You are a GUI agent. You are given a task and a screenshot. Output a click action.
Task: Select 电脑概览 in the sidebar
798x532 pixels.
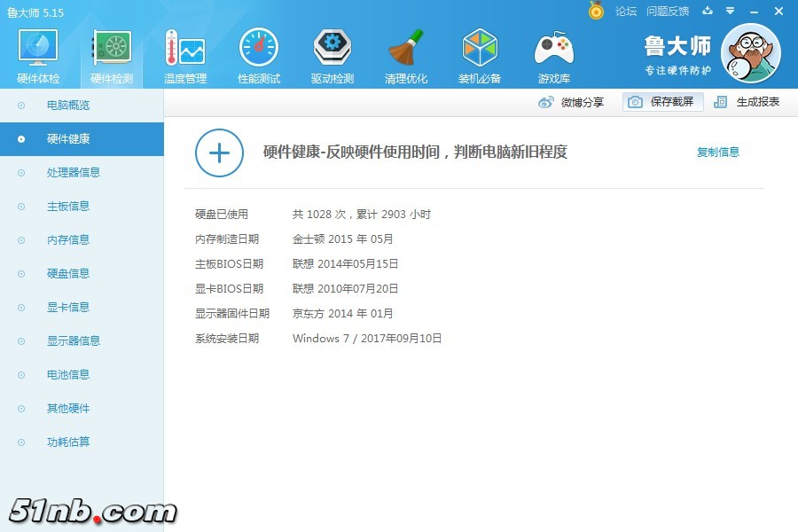68,106
